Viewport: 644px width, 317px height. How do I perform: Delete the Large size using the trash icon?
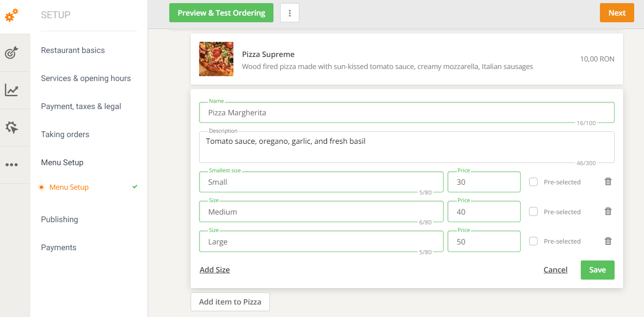click(607, 241)
